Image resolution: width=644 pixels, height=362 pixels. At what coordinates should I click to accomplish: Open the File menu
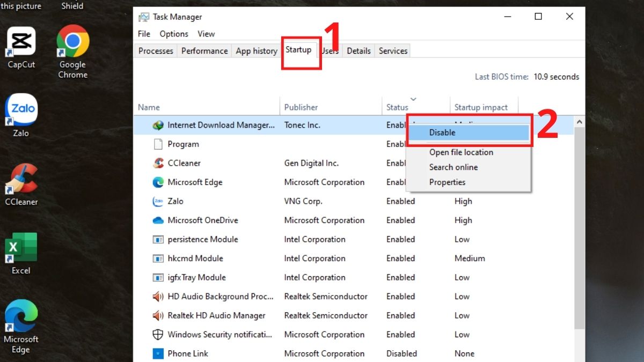[144, 34]
